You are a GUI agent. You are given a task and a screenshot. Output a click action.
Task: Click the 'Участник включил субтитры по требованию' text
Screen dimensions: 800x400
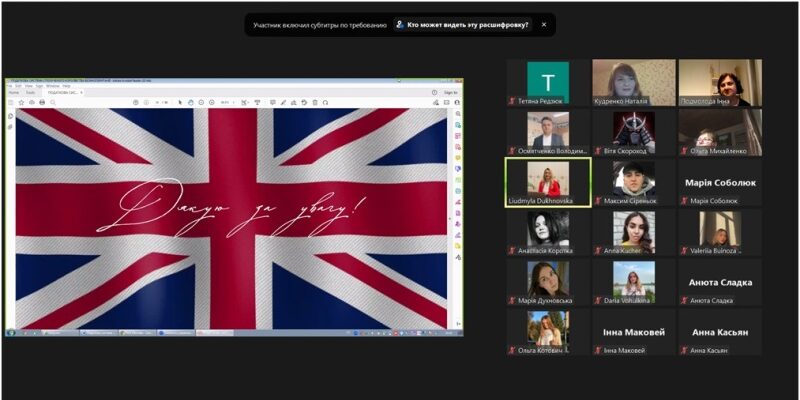(x=320, y=24)
